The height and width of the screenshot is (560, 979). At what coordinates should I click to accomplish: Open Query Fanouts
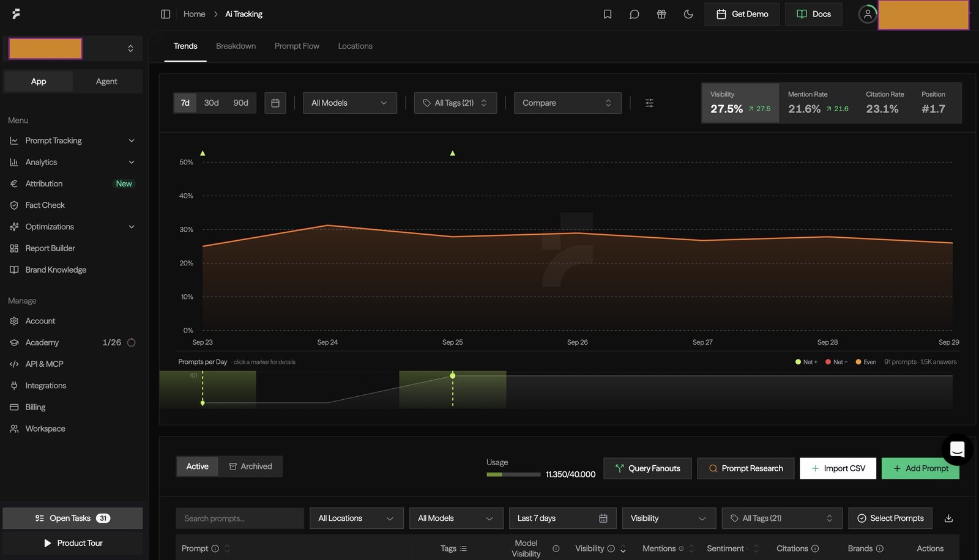pyautogui.click(x=647, y=468)
